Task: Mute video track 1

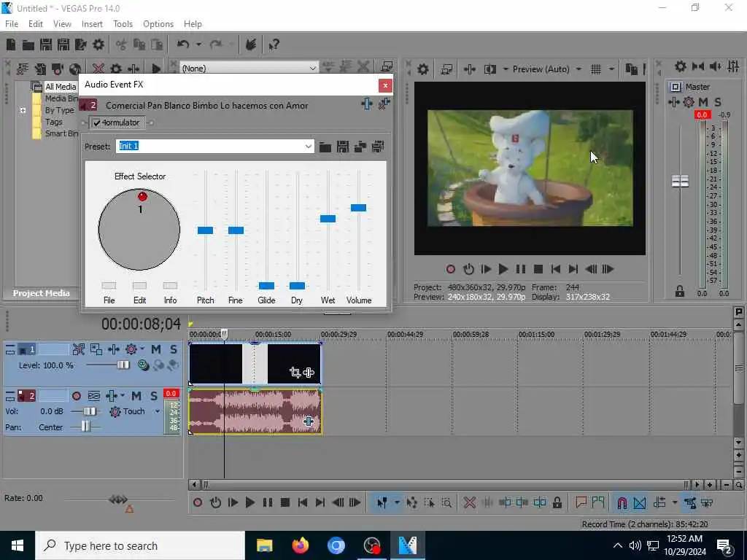Action: point(156,349)
